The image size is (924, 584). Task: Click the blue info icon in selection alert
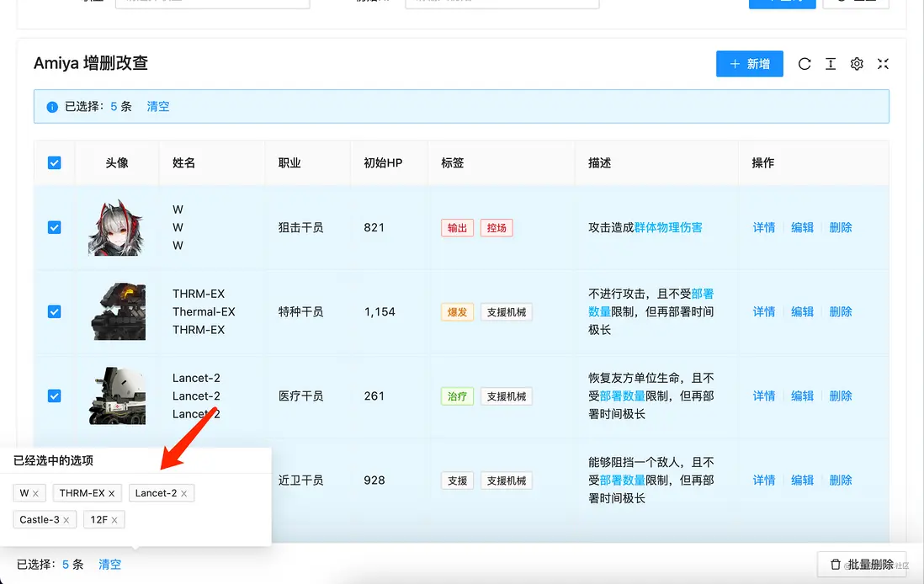[x=52, y=107]
